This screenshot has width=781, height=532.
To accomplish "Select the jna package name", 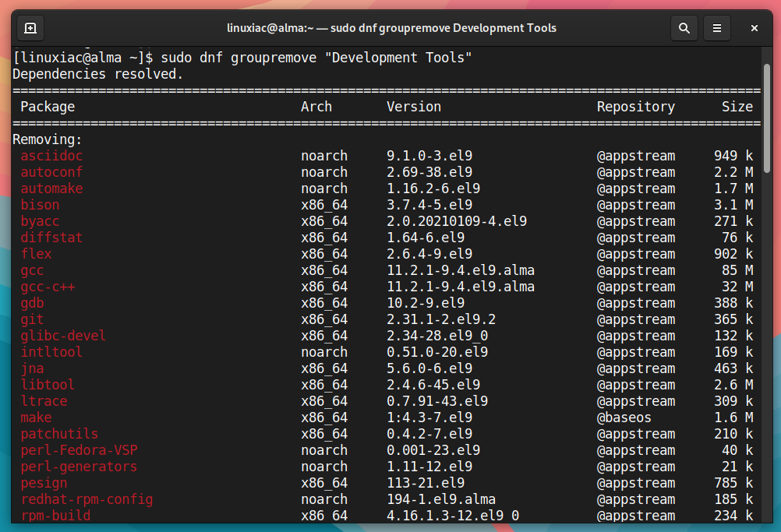I will click(x=33, y=368).
